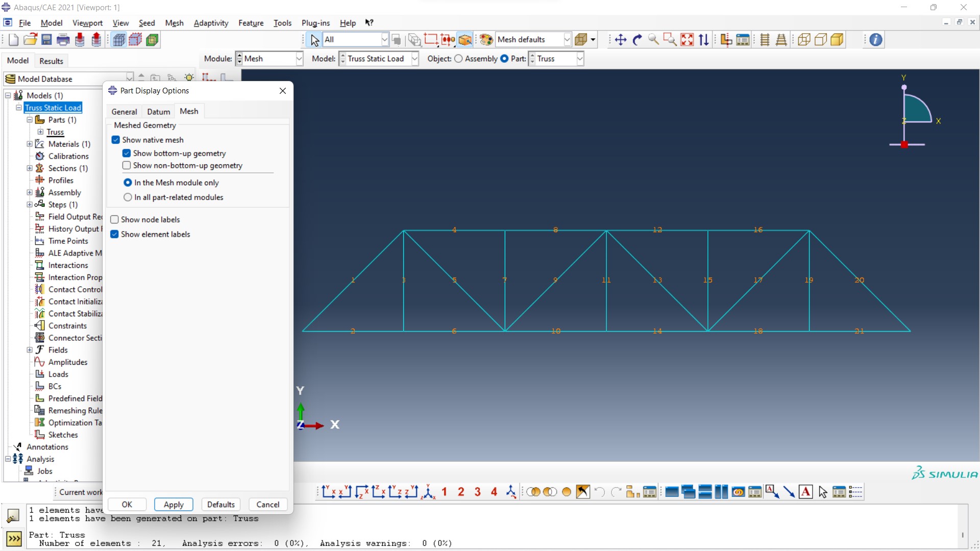Open the Module dropdown showing Mesh
The width and height of the screenshot is (980, 551).
(299, 59)
